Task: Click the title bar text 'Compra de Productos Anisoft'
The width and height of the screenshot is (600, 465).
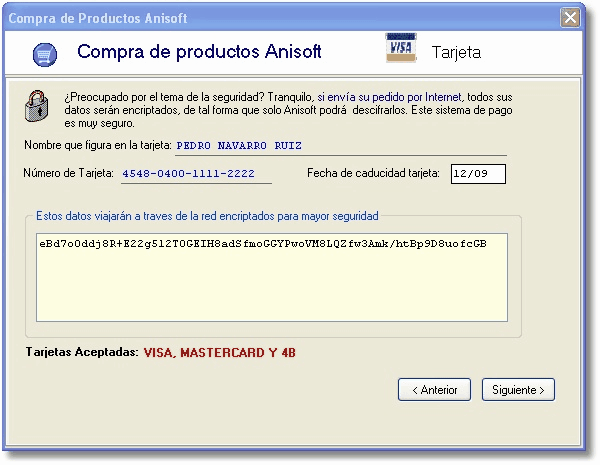Action: tap(98, 18)
